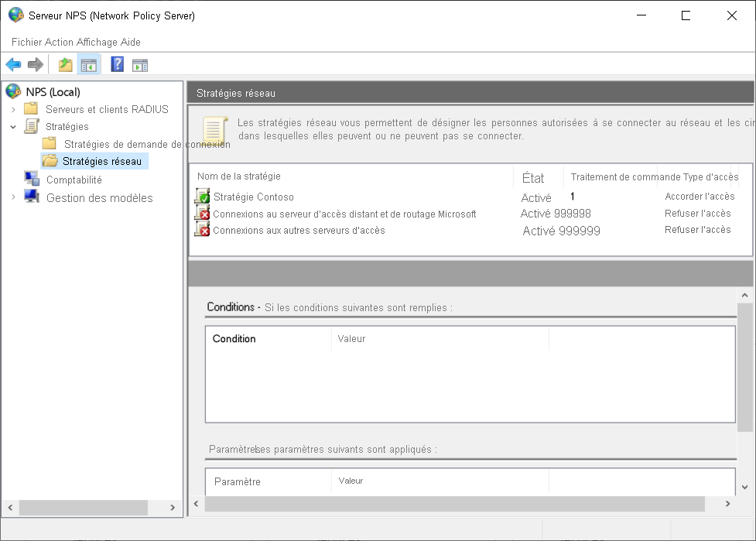
Task: Click the Gestion des modèles computer icon
Action: coord(32,197)
